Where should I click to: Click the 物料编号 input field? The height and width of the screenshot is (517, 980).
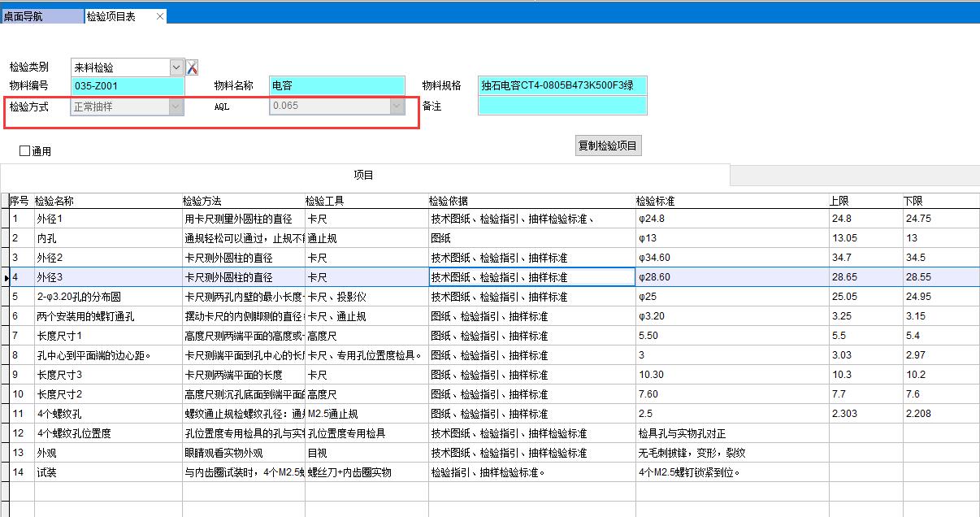[x=128, y=86]
